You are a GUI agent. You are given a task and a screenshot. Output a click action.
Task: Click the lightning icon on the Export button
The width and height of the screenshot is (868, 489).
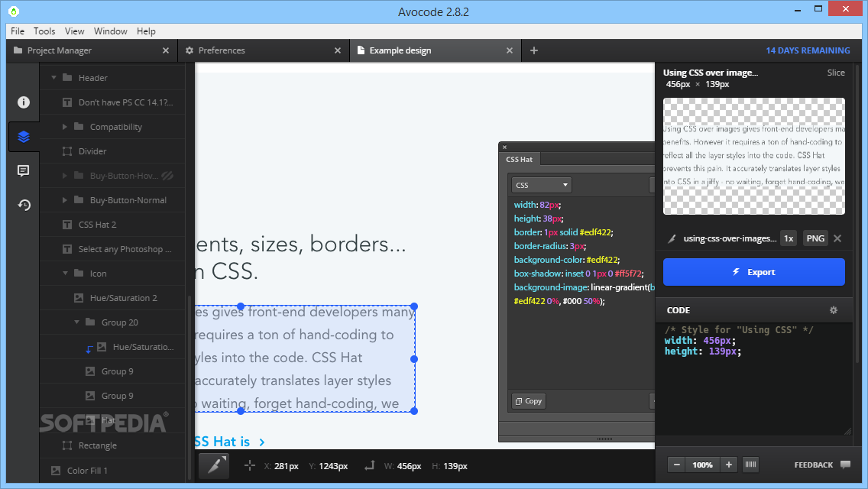[x=736, y=272]
